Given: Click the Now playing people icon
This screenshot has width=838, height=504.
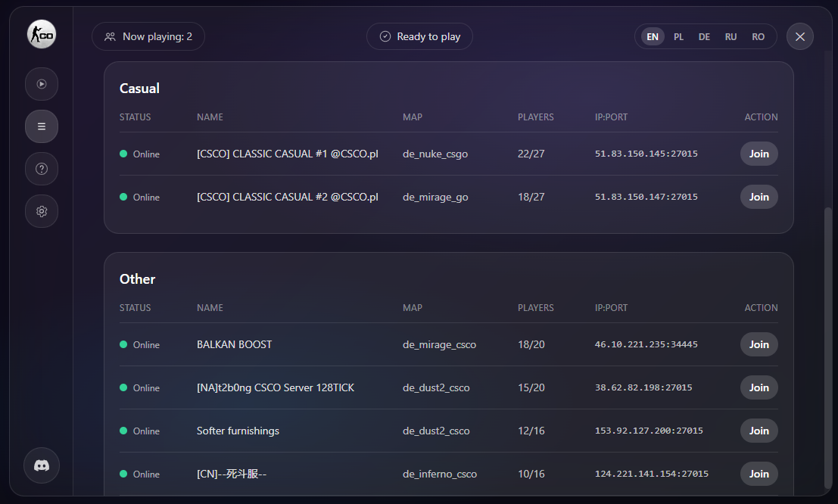Looking at the screenshot, I should [x=110, y=36].
